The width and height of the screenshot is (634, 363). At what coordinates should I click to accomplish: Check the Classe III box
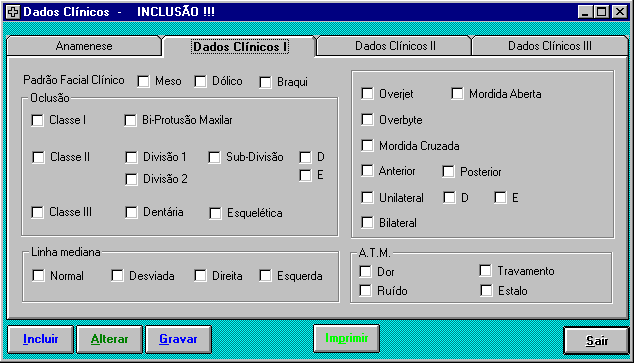click(38, 212)
